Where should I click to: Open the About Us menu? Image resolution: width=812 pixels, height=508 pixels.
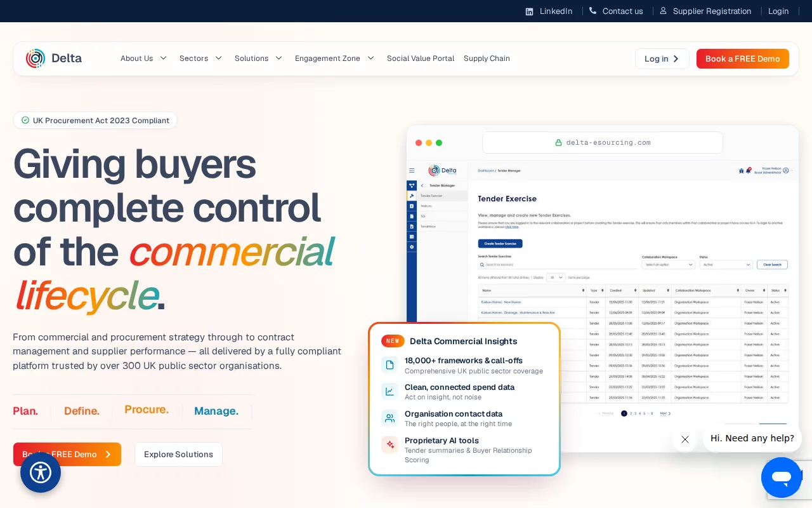136,58
